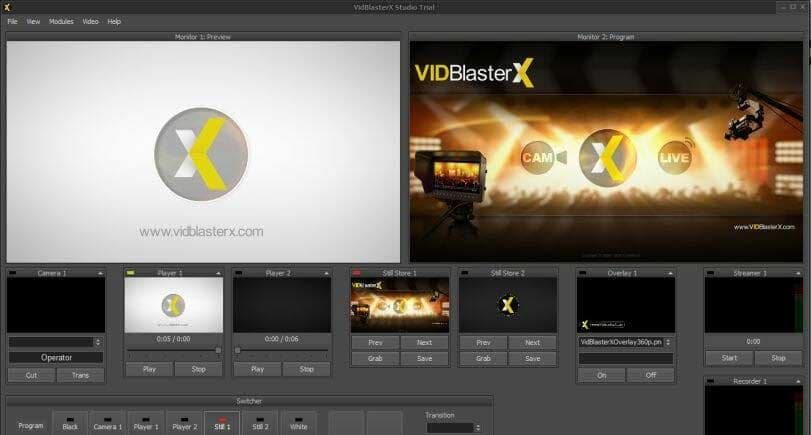
Task: Click the empty text field in Overlay 1
Action: [x=626, y=358]
